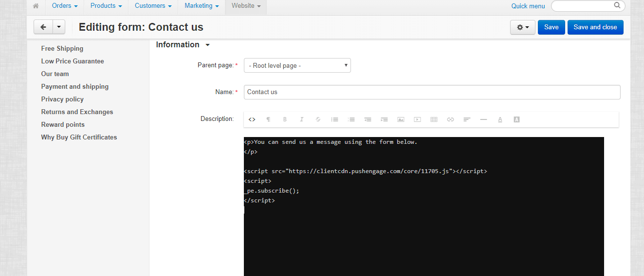644x276 pixels.
Task: Apply Italic formatting in the editor
Action: [301, 119]
